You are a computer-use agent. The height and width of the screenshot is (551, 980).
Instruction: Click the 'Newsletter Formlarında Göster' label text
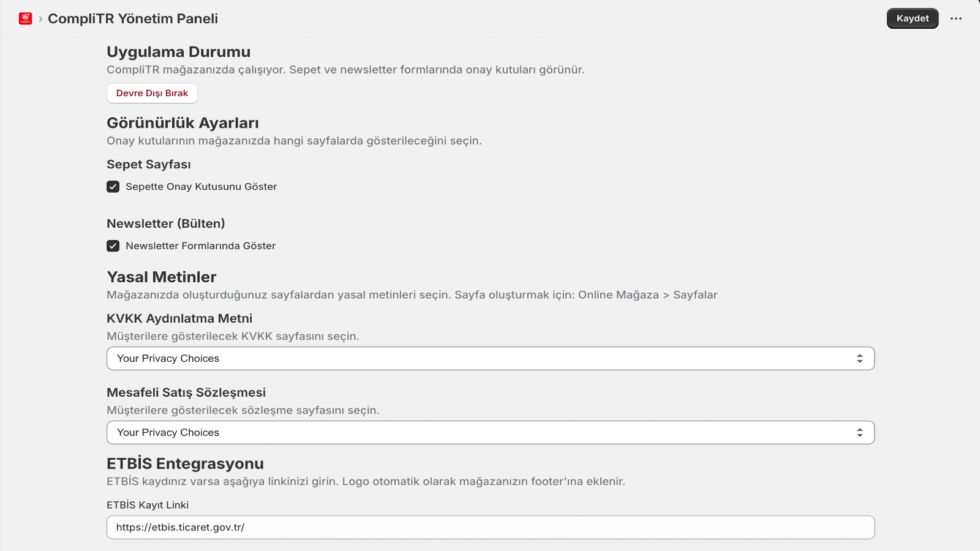click(x=200, y=246)
